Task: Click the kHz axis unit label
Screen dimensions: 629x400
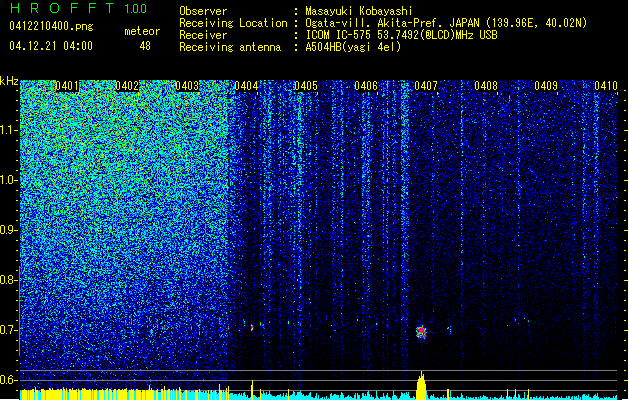Action: click(x=9, y=81)
